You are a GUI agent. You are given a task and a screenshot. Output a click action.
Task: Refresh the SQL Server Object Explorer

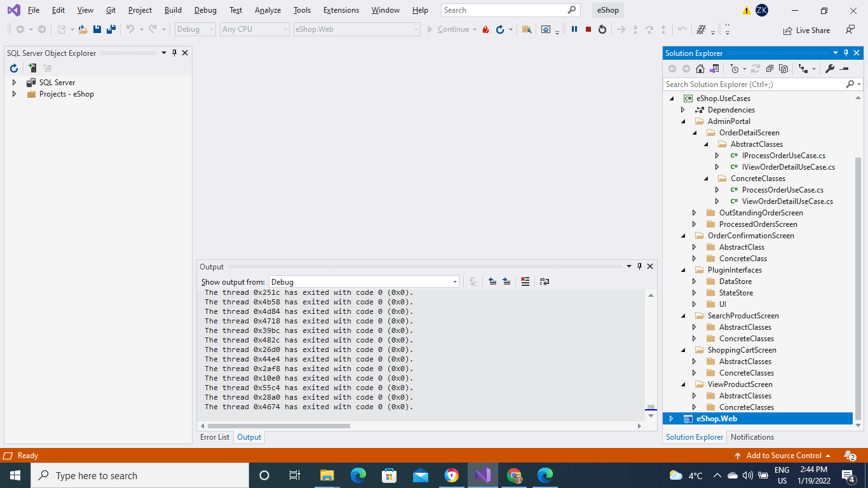pyautogui.click(x=13, y=68)
